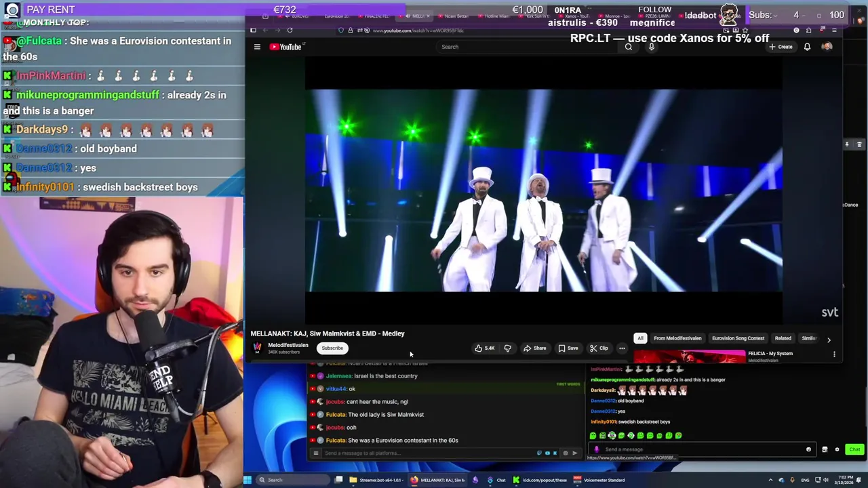
Task: Save the video to a playlist
Action: point(568,348)
